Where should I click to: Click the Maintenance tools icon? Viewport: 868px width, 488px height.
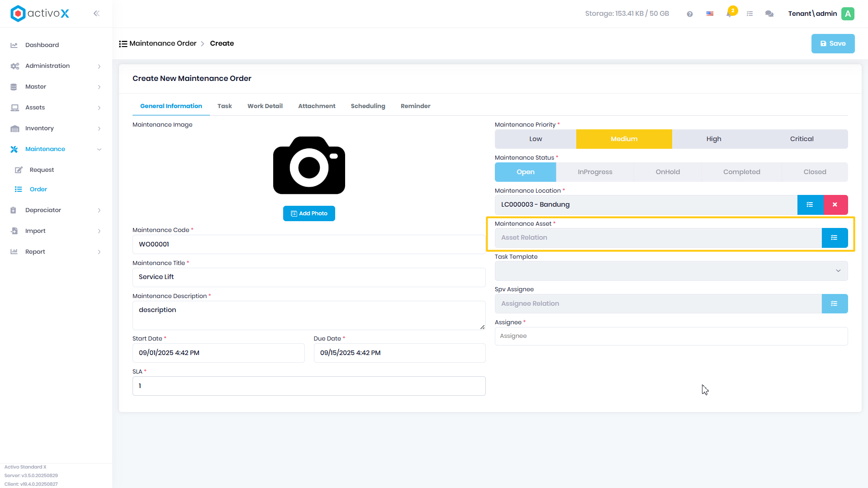14,149
